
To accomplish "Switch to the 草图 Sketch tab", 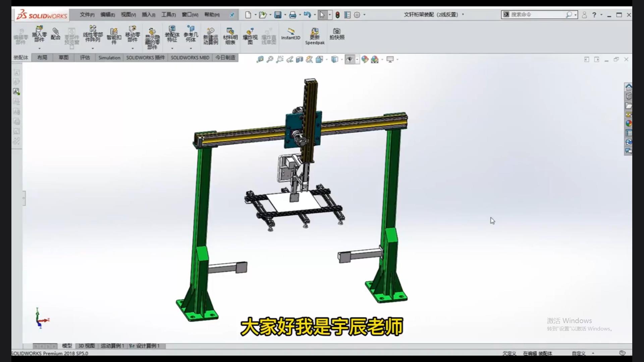I will [x=63, y=58].
